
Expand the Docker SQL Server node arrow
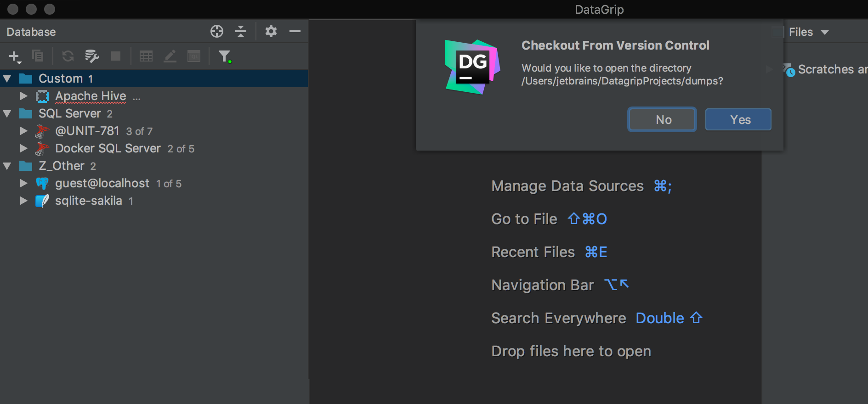(23, 148)
